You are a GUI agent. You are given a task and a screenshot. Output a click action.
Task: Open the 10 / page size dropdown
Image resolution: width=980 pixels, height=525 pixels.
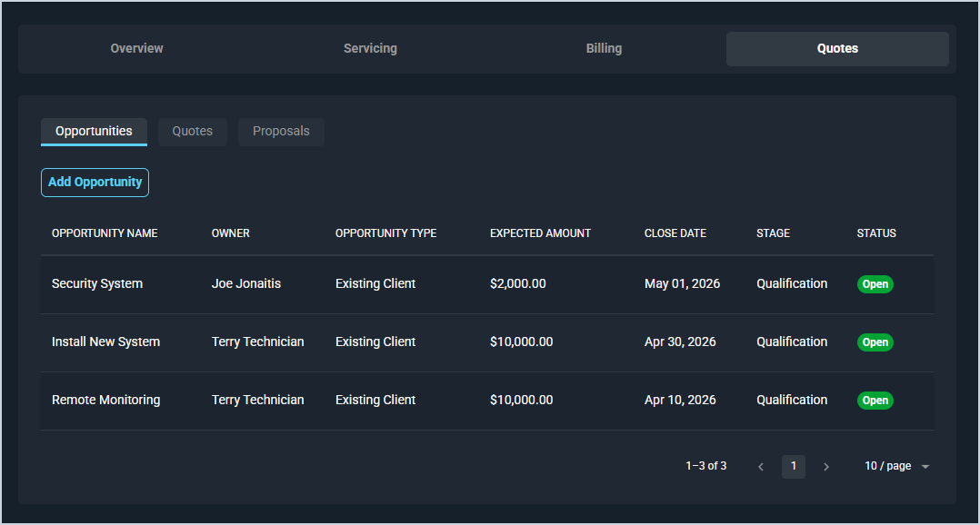coord(896,466)
